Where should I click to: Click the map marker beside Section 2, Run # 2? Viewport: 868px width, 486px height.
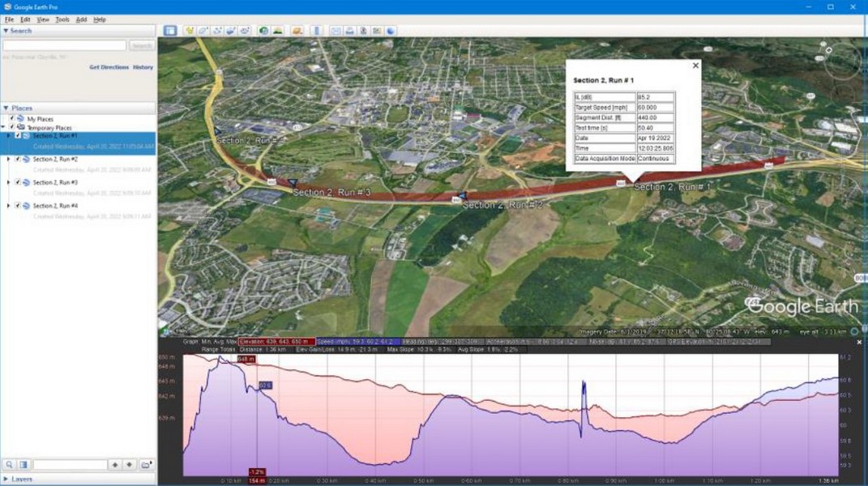coord(462,195)
